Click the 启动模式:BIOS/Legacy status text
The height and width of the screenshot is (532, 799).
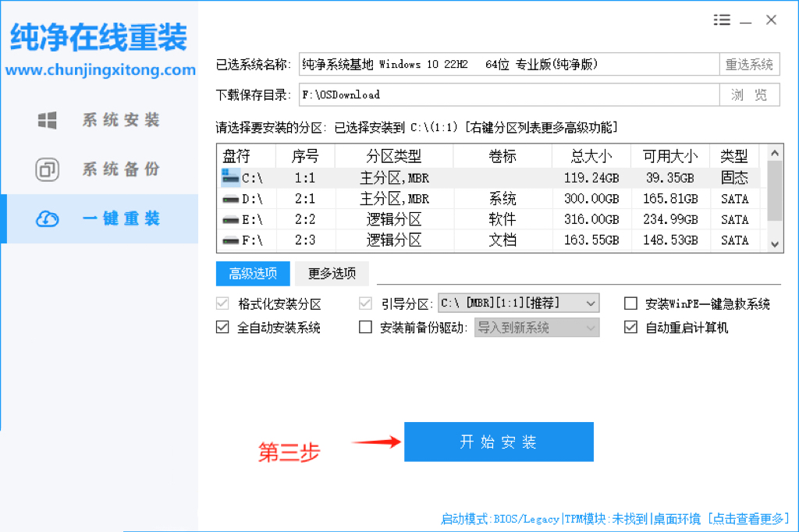[x=500, y=519]
